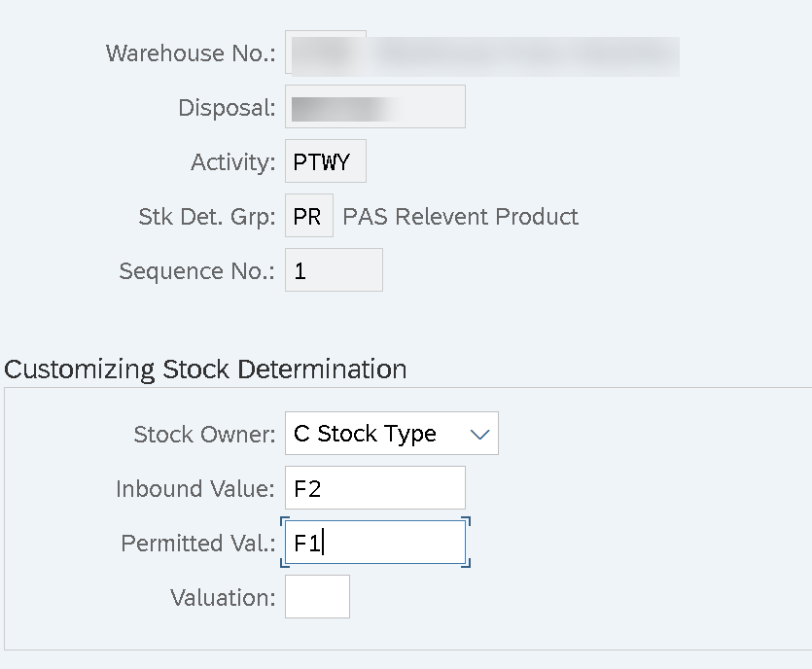This screenshot has width=812, height=669.
Task: Click the blurred Disposal field
Action: coord(375,107)
